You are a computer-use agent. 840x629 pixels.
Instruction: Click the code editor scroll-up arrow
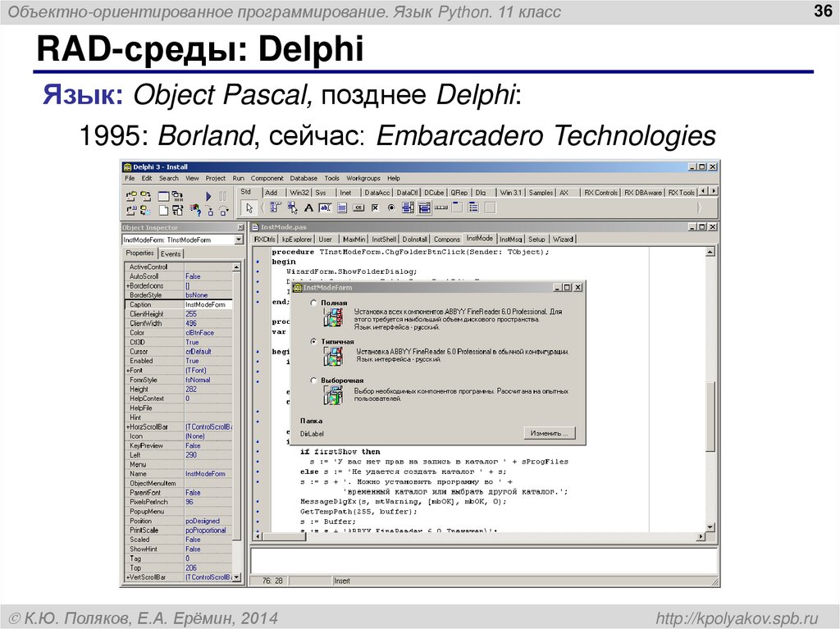point(710,252)
